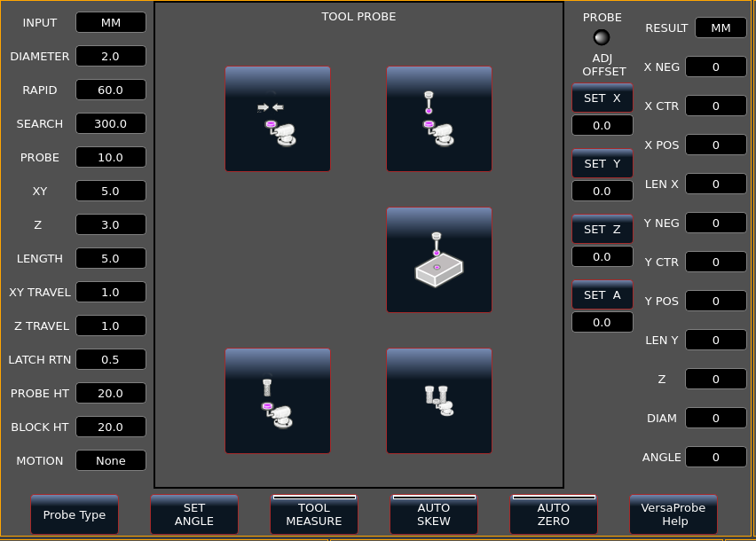Click the RESULT units field MM

click(721, 27)
